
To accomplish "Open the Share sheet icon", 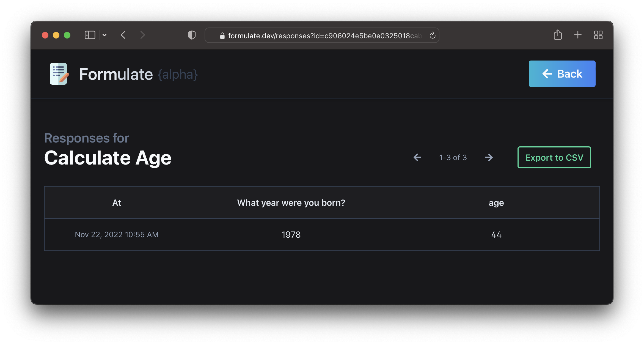I will (557, 35).
